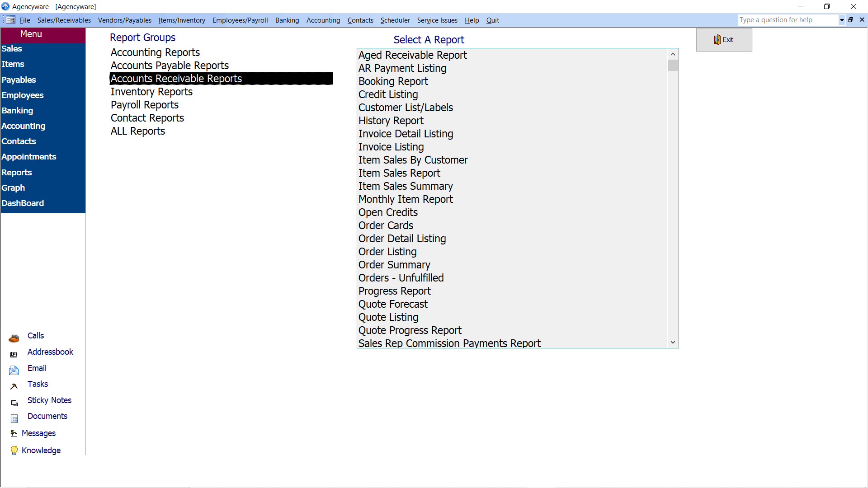Select Banking in the side menu
The width and height of the screenshot is (868, 488).
point(17,111)
